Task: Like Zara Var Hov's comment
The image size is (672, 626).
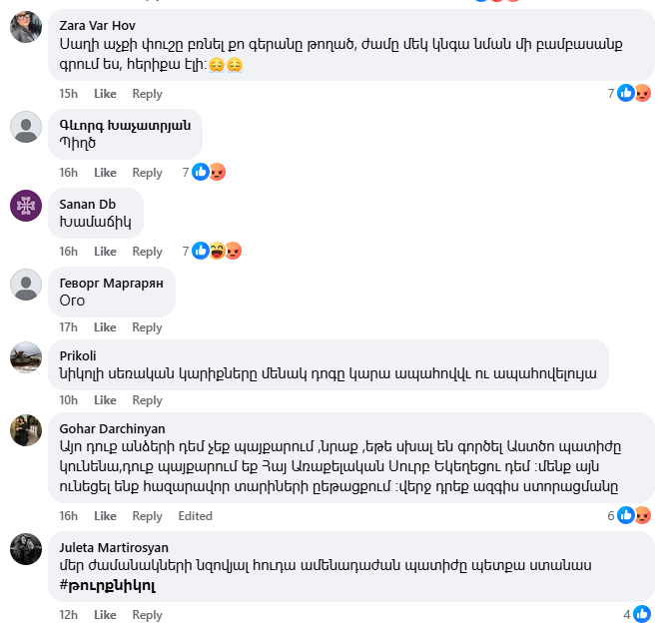Action: [105, 94]
